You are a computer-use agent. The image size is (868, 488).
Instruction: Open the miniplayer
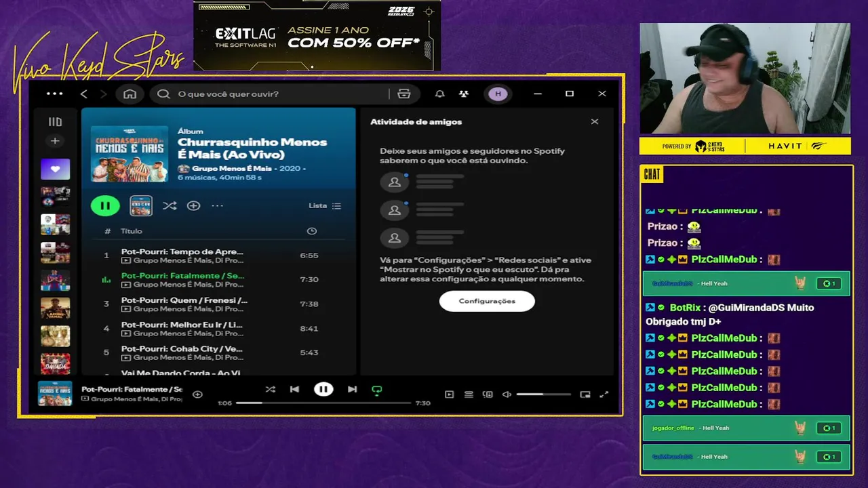(x=585, y=394)
